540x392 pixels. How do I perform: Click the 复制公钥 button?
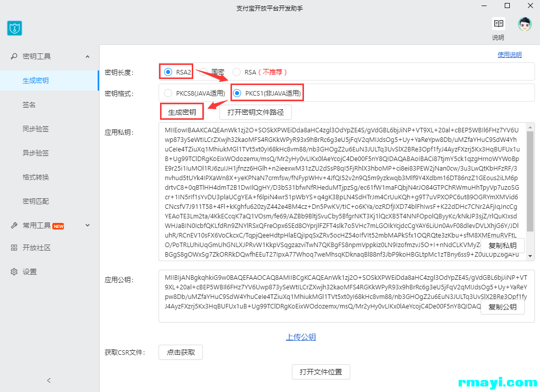502,307
